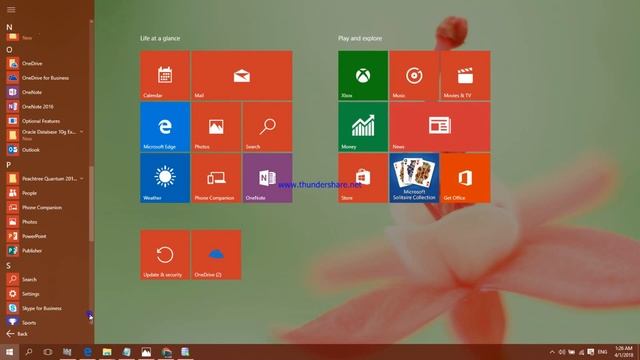Viewport: 640px width, 360px height.
Task: Open OneDrive in the app list
Action: point(45,63)
